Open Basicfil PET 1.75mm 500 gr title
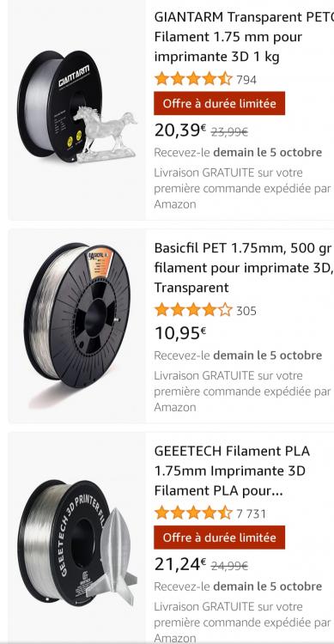Viewport: 334px width, 644px height. click(x=243, y=268)
